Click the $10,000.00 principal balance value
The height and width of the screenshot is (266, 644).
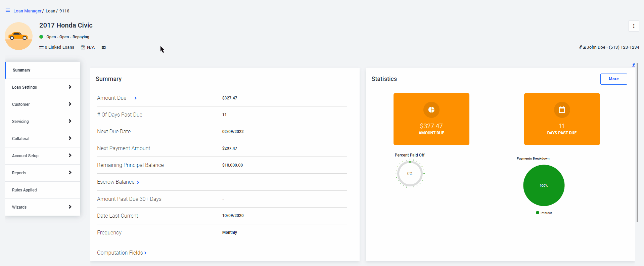232,165
